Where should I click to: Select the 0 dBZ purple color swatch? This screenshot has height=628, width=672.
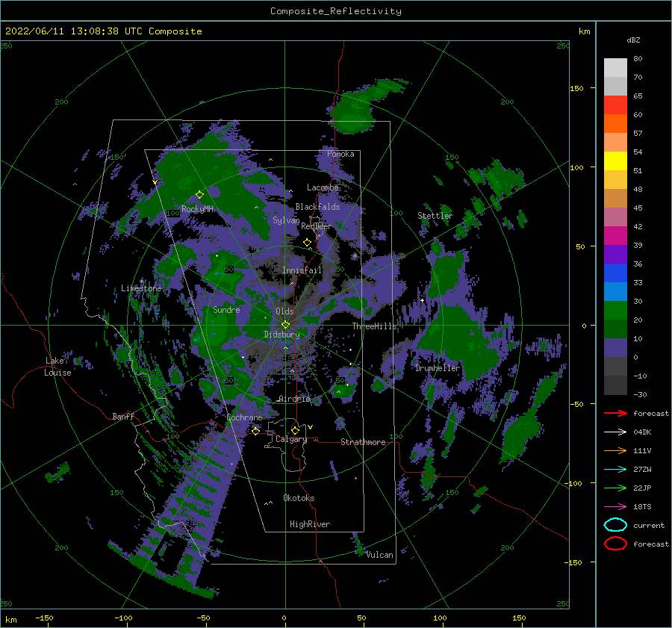point(615,348)
